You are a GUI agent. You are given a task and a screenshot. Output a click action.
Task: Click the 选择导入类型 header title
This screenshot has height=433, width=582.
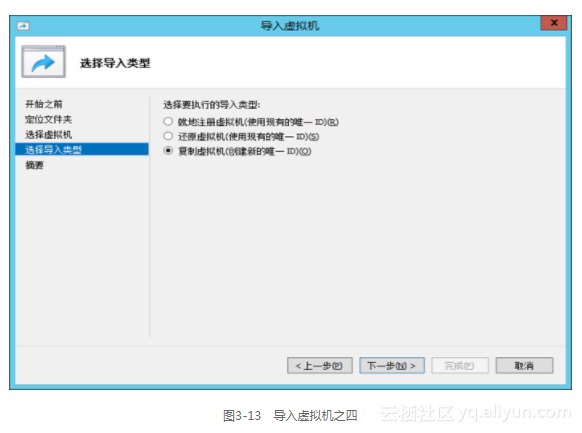click(115, 63)
